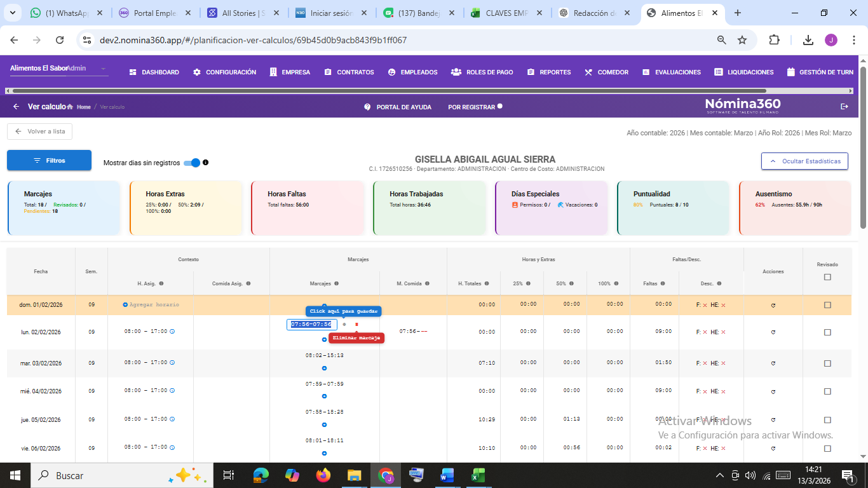Click the clock icon beside lun. 02/02/2026 schedule
Screen dimensions: 868x488
172,332
